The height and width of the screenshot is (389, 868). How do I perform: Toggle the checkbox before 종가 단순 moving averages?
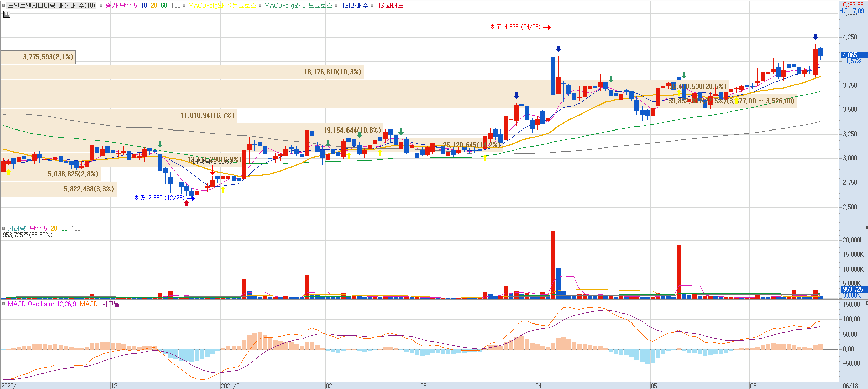(x=101, y=5)
